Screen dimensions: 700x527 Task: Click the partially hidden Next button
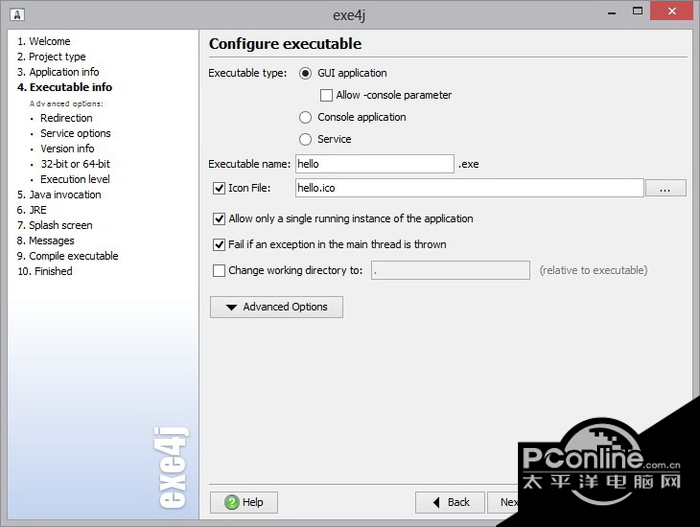point(504,502)
